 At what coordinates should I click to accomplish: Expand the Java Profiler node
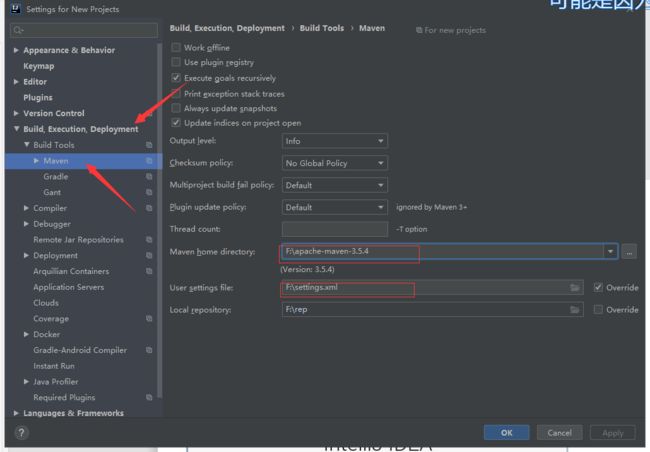27,382
